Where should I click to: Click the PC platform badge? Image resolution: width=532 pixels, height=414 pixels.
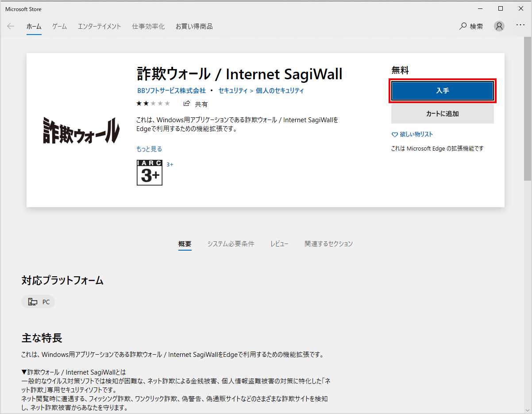tap(38, 302)
